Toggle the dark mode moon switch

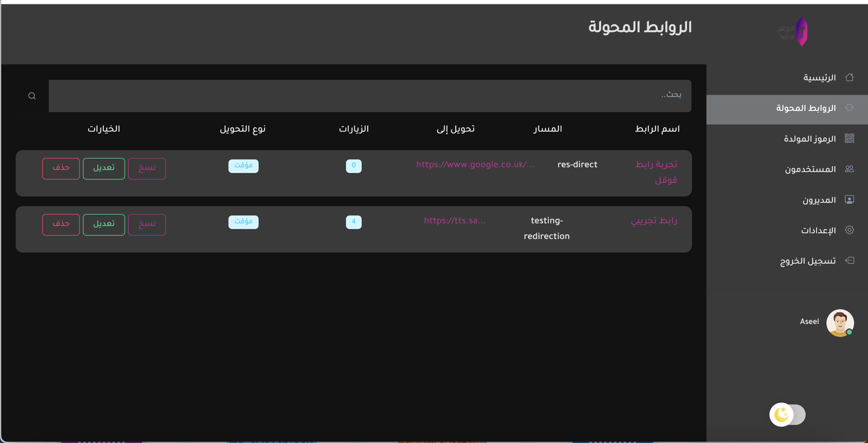pos(787,414)
